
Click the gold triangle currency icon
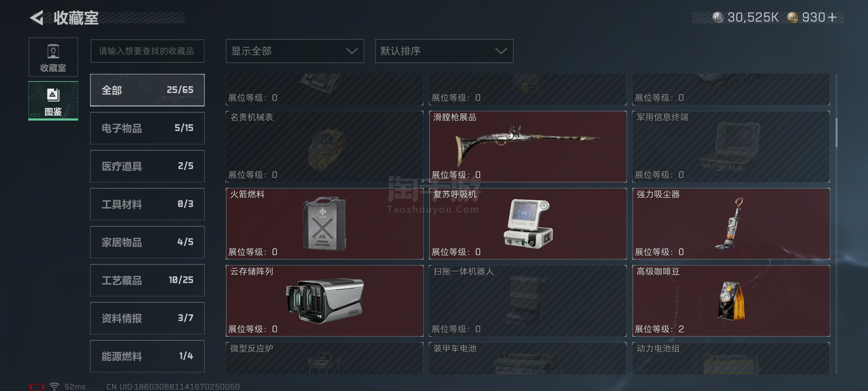792,17
